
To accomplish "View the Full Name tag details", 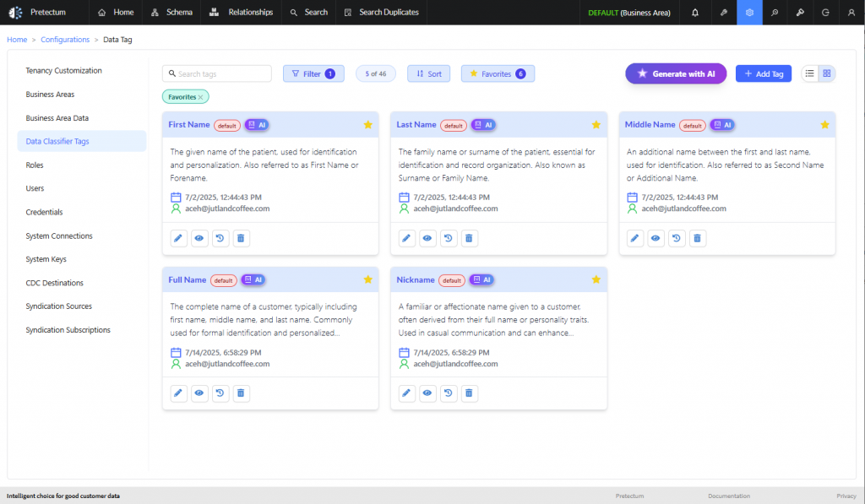I will point(199,393).
